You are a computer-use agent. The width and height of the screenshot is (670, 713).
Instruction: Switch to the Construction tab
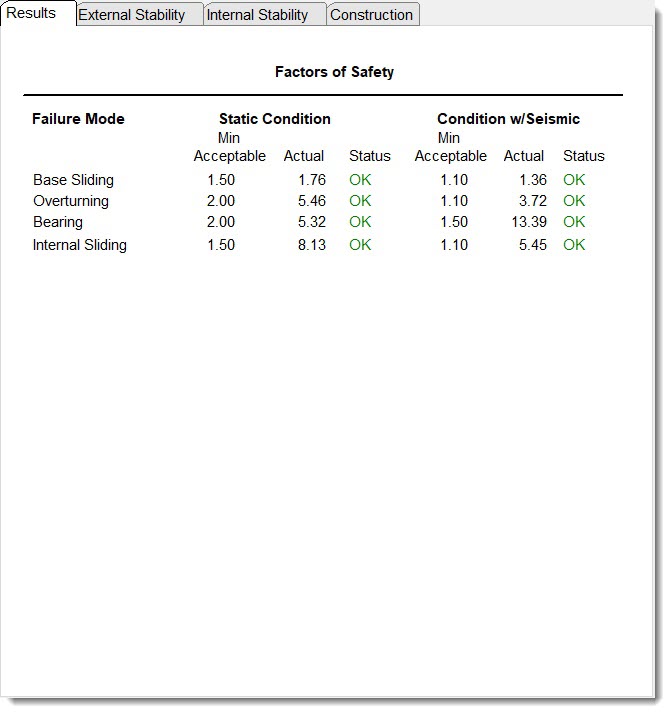point(371,15)
